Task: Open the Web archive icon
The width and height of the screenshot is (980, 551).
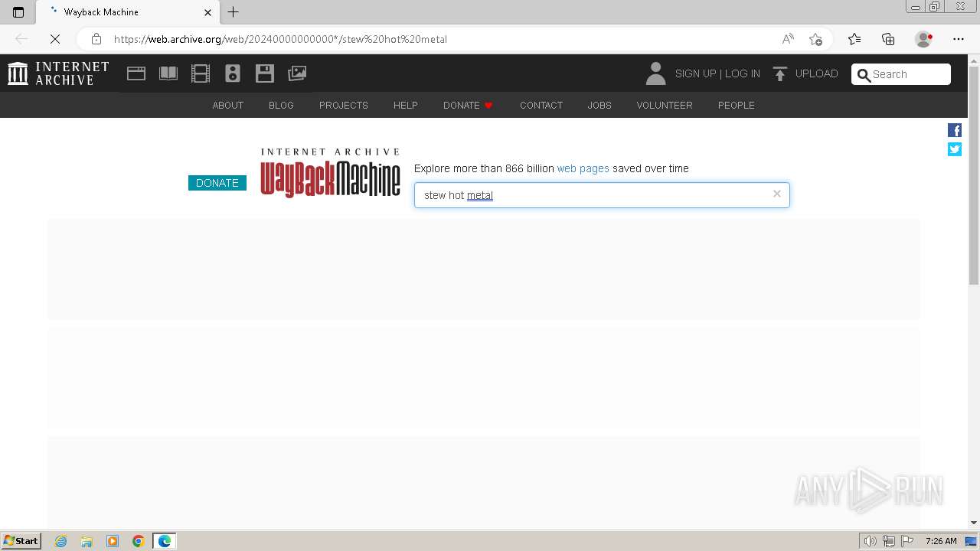Action: coord(136,73)
